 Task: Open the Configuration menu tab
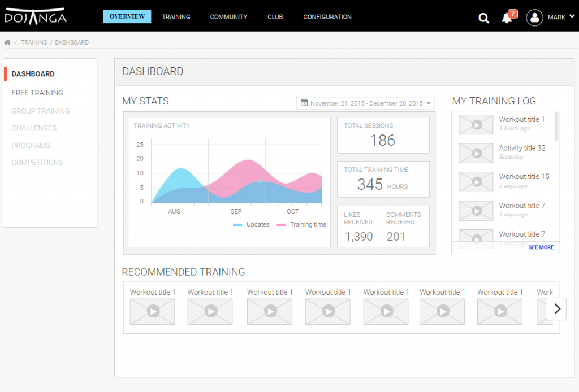click(327, 17)
